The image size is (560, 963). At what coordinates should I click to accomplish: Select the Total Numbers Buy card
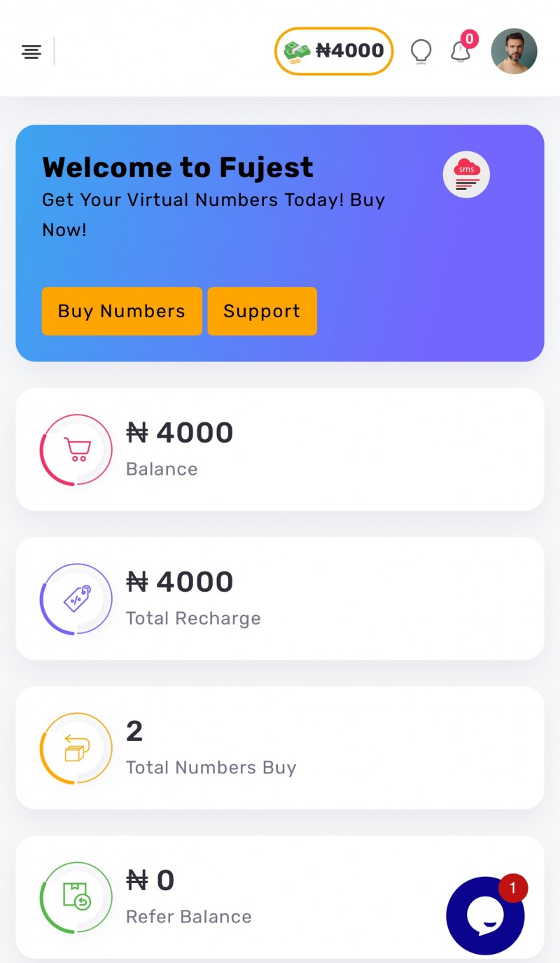point(315,748)
